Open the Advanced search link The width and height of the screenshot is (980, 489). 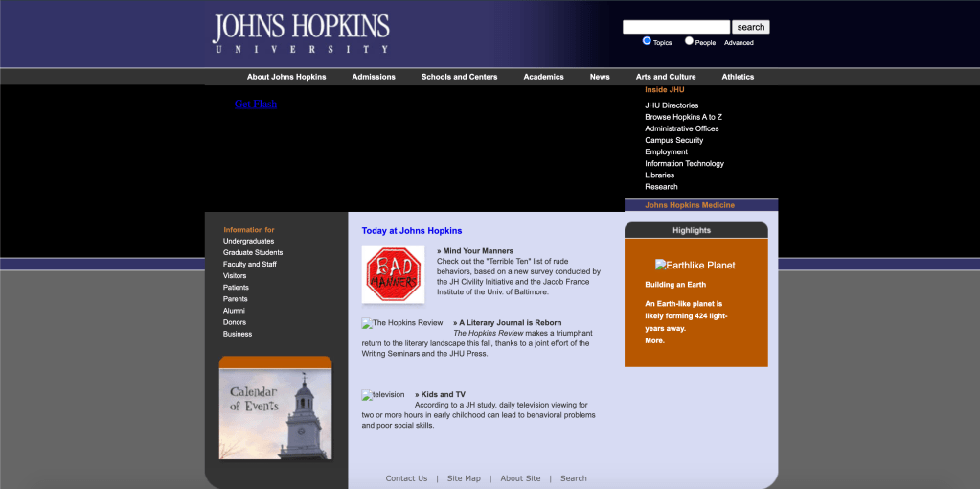tap(739, 43)
